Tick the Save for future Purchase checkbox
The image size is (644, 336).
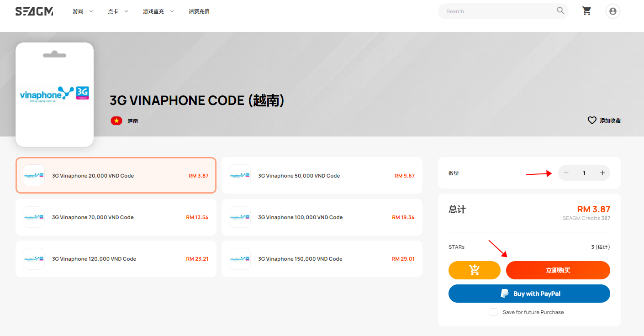tap(493, 312)
